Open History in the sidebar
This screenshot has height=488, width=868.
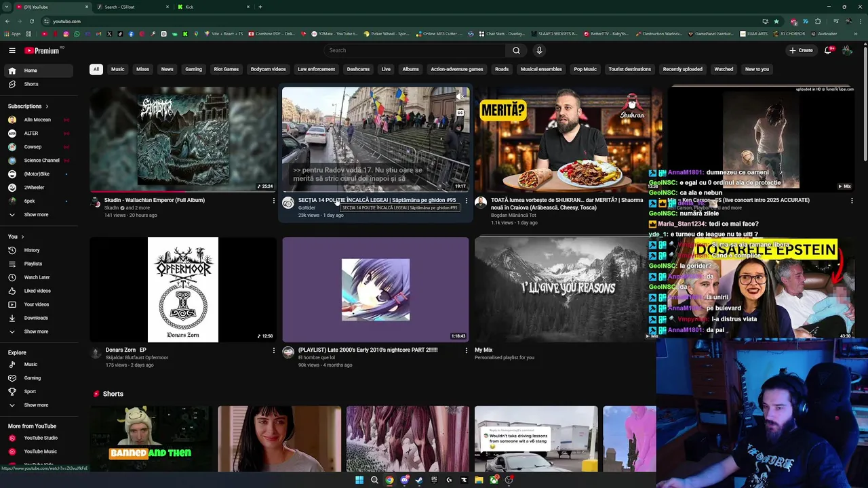tap(37, 250)
